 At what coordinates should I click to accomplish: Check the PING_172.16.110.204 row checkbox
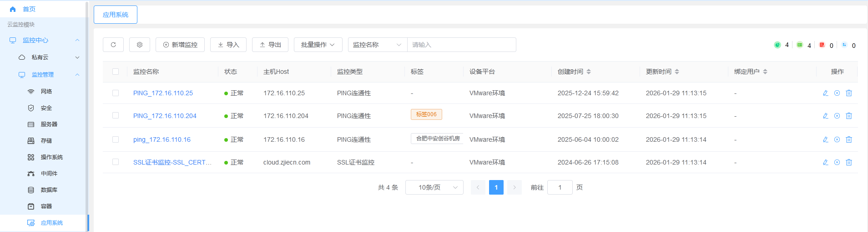coord(116,115)
